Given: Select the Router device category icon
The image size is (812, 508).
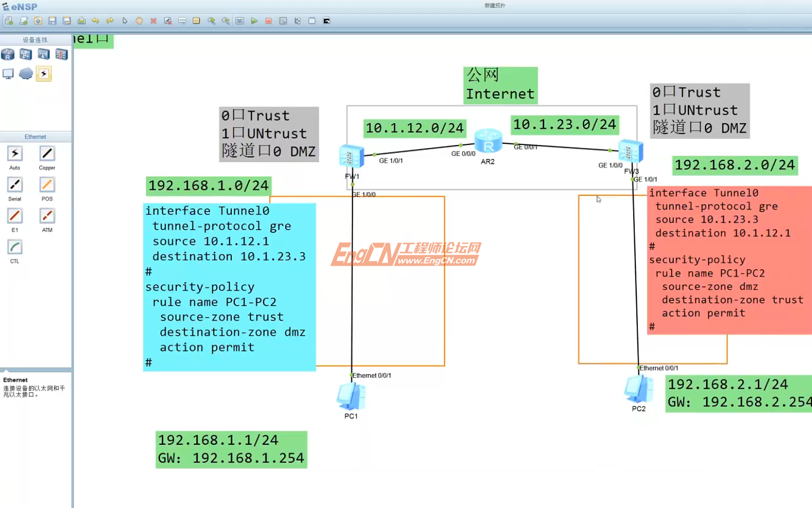Looking at the screenshot, I should 8,55.
